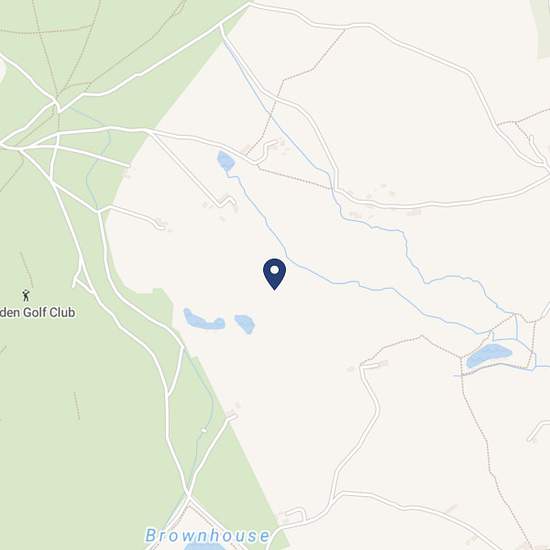Select the small oval pond beside the elongated pond

coord(244,324)
